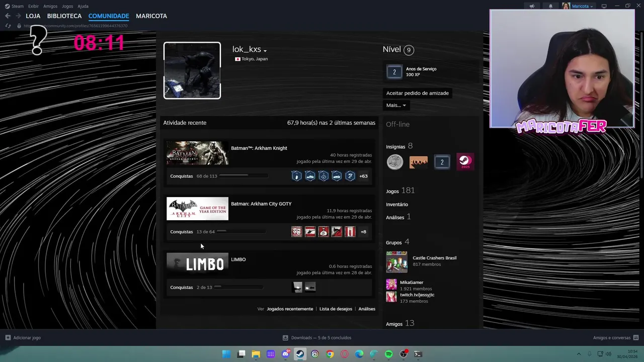This screenshot has height=362, width=644.
Task: View last Arkham Knight achievement icon before +63
Action: click(350, 176)
